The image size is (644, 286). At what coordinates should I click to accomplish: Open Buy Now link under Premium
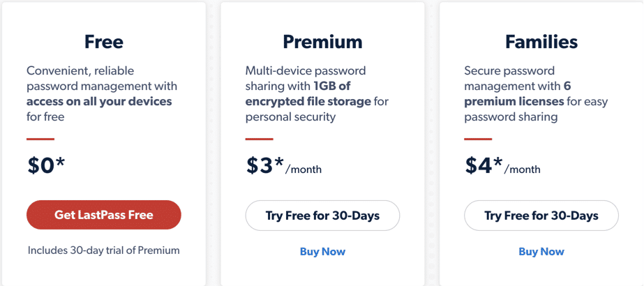pyautogui.click(x=322, y=251)
